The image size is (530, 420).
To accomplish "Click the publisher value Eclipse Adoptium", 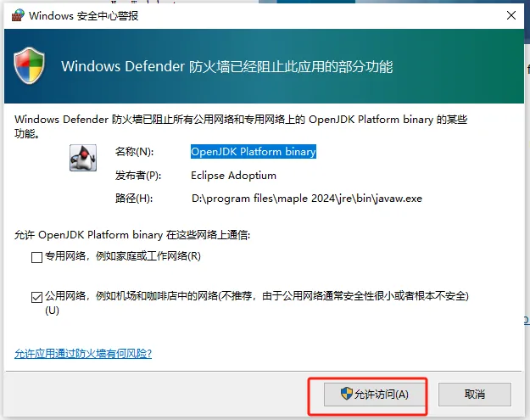I will (x=233, y=176).
